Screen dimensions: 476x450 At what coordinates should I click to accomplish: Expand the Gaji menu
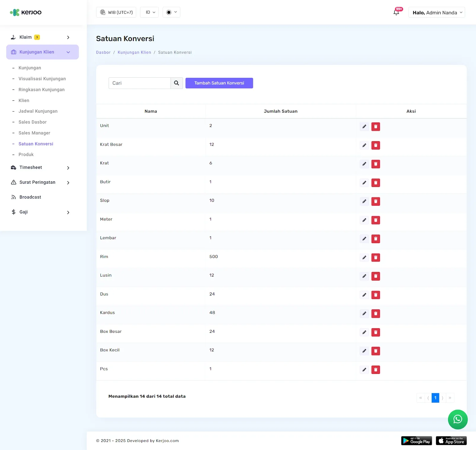click(x=42, y=212)
